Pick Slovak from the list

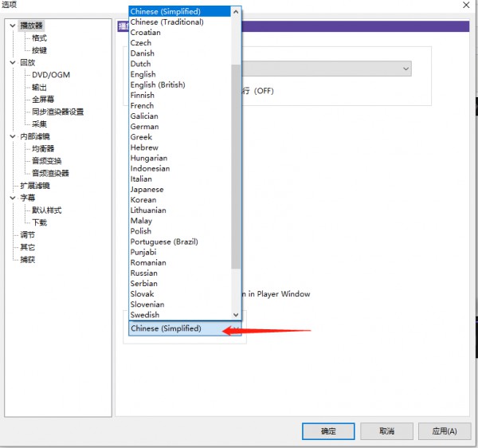pos(180,294)
